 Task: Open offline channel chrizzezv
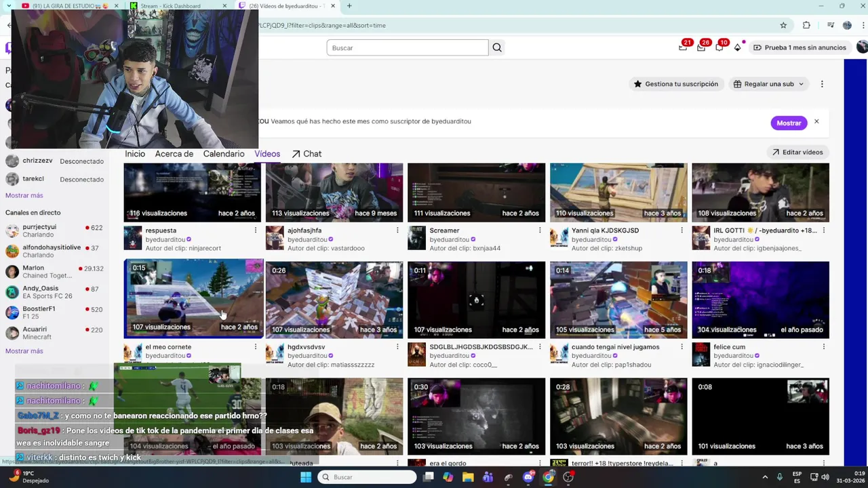54,161
